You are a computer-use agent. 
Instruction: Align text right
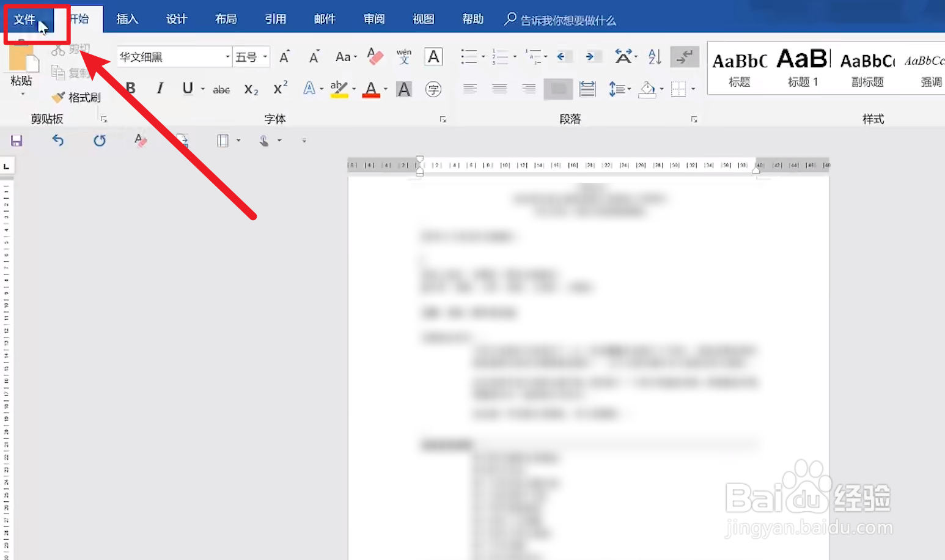(x=529, y=89)
